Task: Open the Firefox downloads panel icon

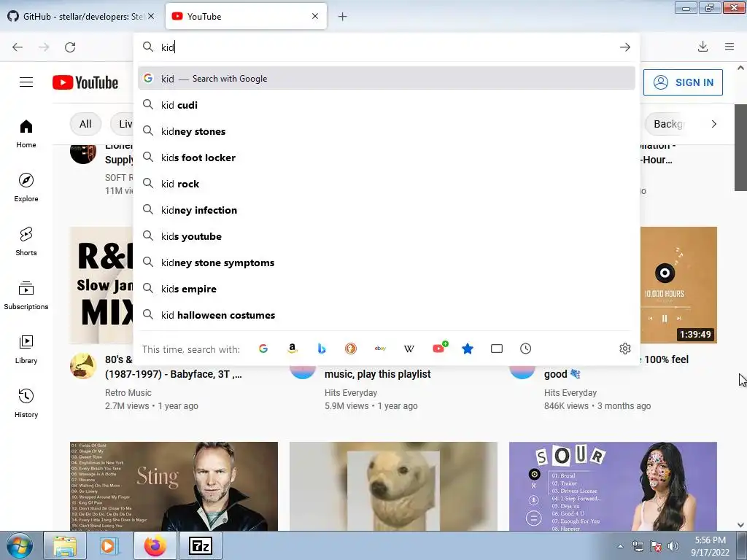Action: pyautogui.click(x=703, y=47)
